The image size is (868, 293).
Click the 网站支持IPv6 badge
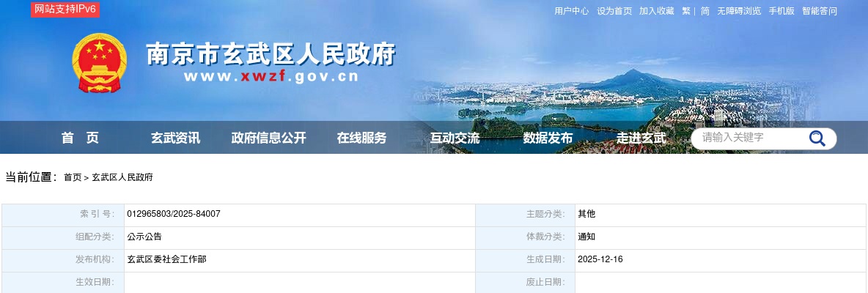pyautogui.click(x=65, y=10)
